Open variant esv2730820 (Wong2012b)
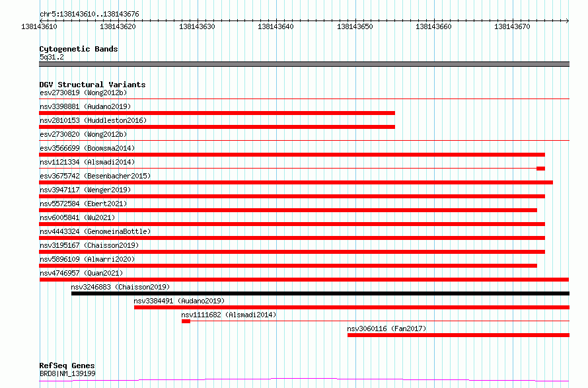The width and height of the screenshot is (588, 388). (83, 134)
